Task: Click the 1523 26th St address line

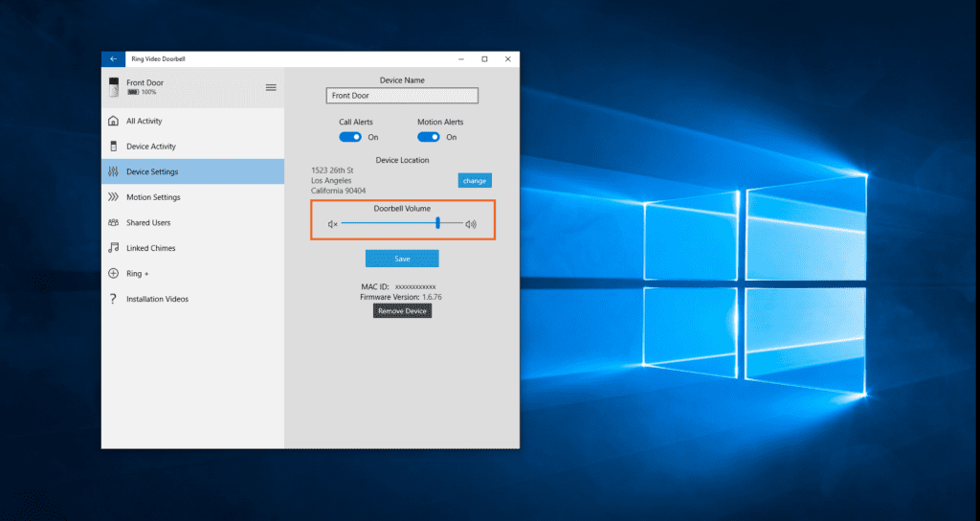Action: [x=332, y=170]
